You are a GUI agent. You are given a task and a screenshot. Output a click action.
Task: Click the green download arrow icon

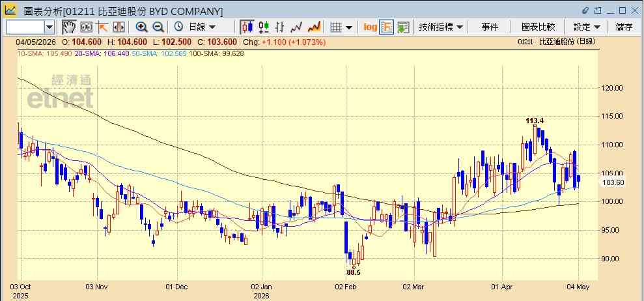403,27
